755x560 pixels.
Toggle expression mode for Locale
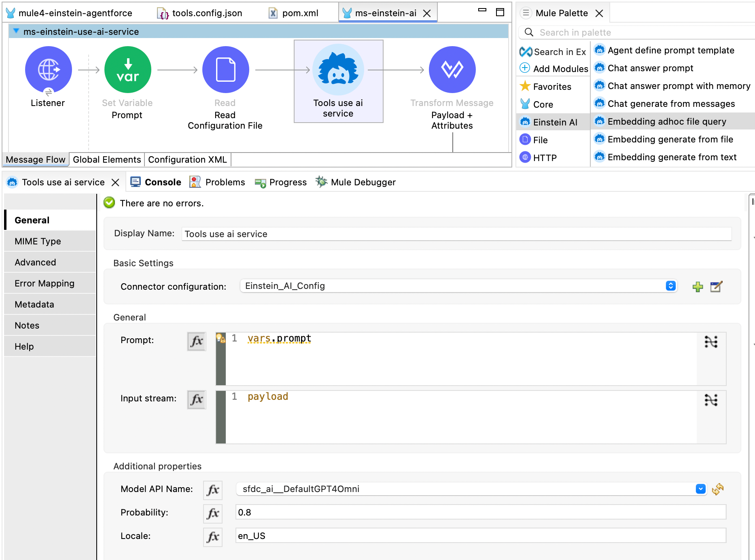click(x=213, y=537)
